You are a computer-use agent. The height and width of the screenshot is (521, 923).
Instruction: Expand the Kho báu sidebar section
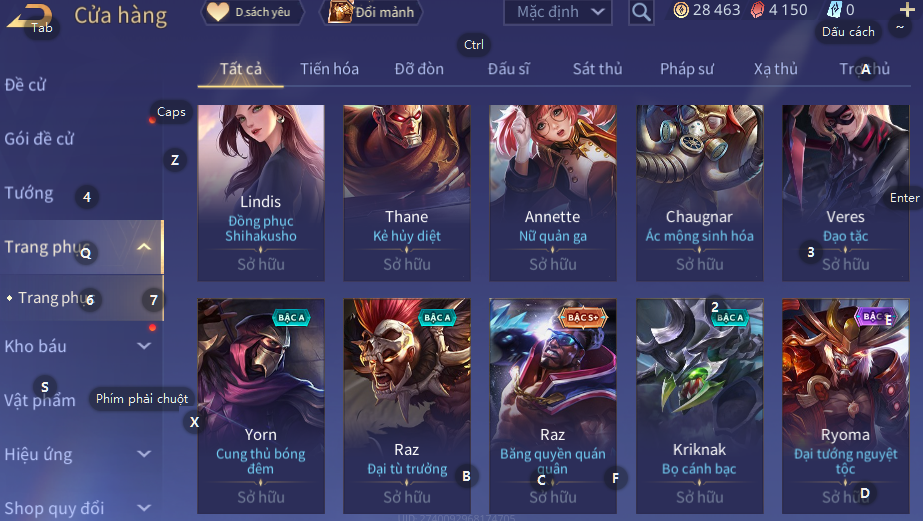(144, 346)
